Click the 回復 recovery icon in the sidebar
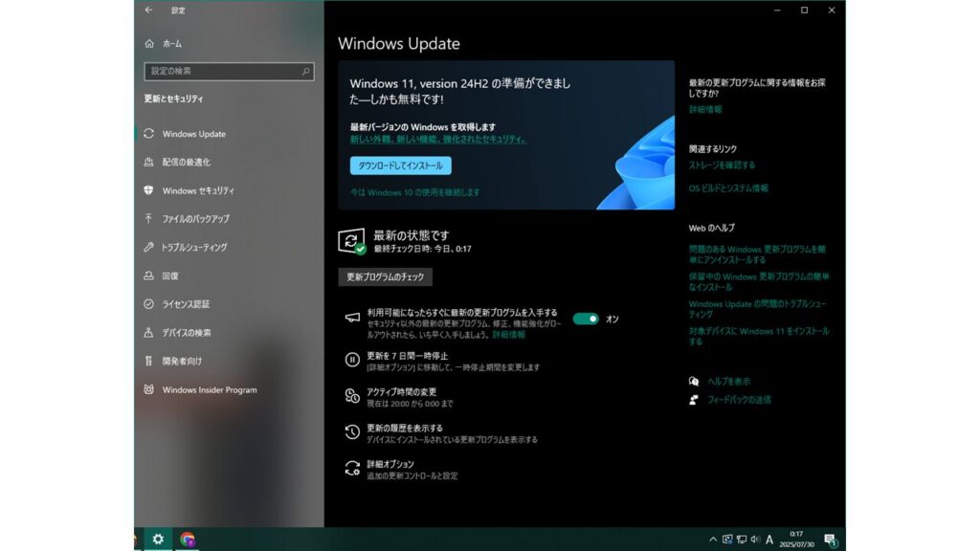 click(148, 275)
